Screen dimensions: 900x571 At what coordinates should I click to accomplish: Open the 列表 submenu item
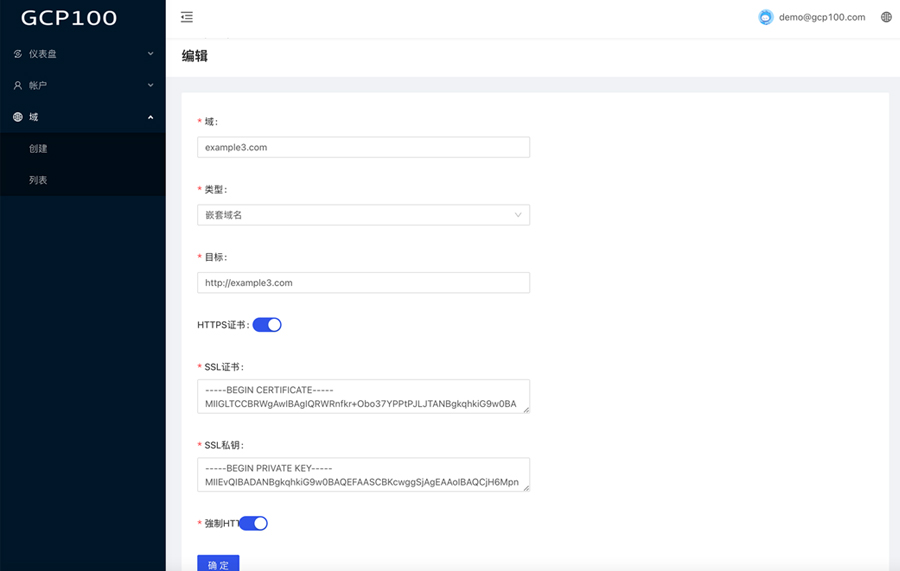[38, 181]
